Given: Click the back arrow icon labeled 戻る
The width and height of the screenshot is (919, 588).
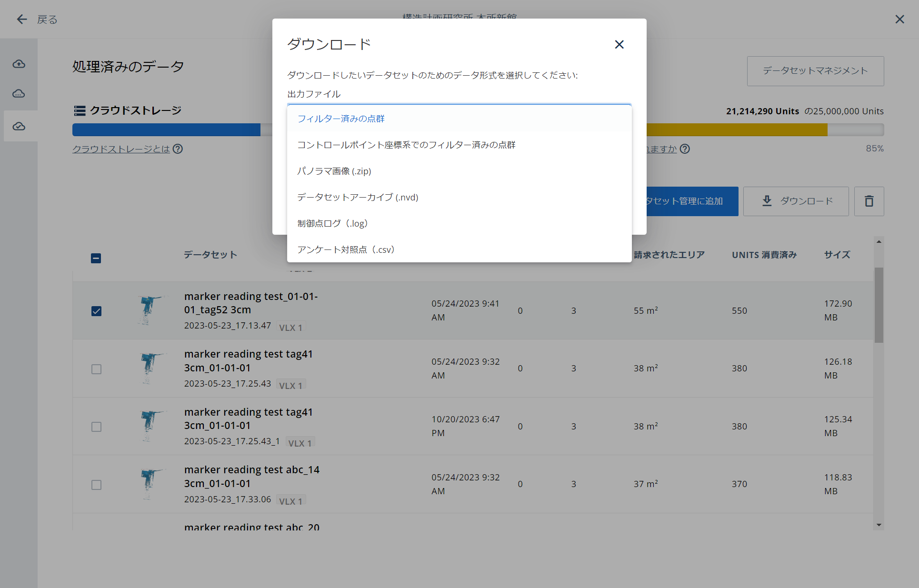Looking at the screenshot, I should pos(22,20).
